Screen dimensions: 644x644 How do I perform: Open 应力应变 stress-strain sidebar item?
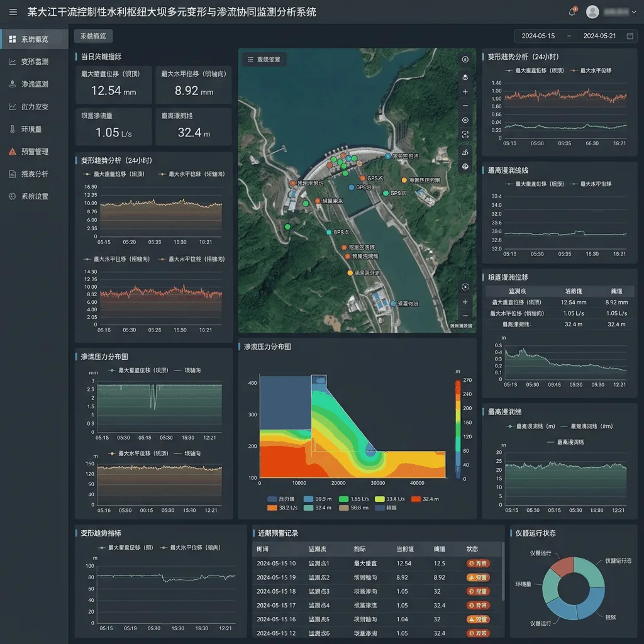pyautogui.click(x=35, y=107)
